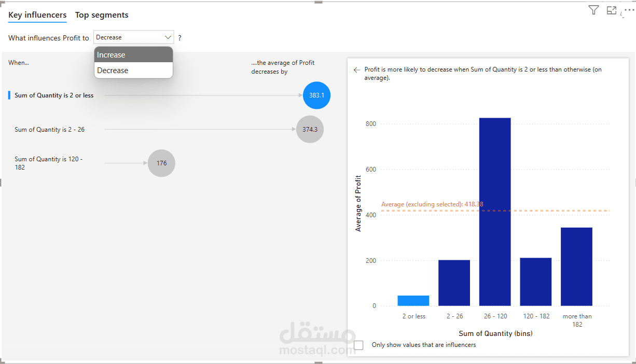
Task: Open the visual filter icon
Action: 594,10
